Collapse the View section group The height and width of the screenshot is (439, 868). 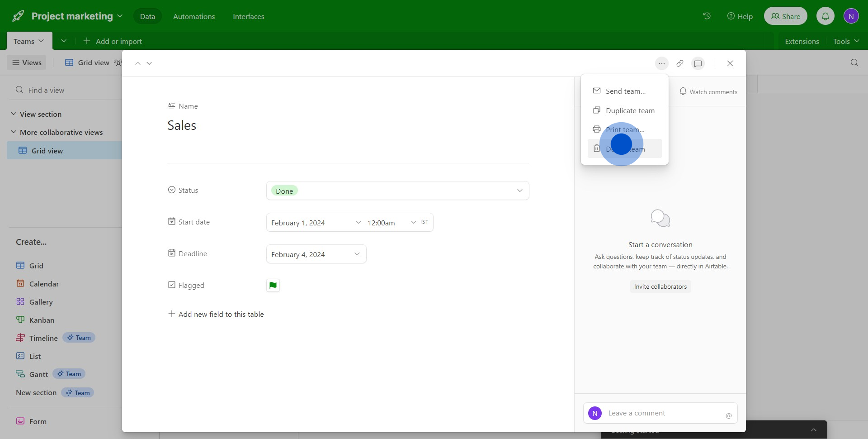pyautogui.click(x=14, y=114)
